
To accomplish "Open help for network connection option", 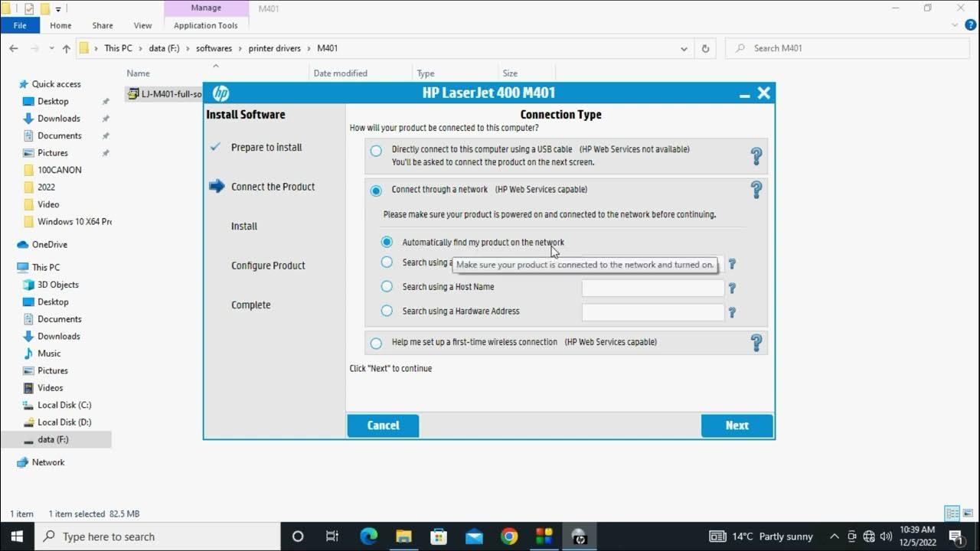I will (x=756, y=190).
